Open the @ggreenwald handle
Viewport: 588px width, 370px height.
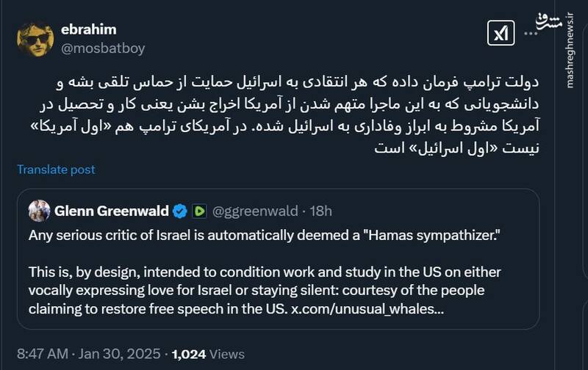[x=254, y=211]
